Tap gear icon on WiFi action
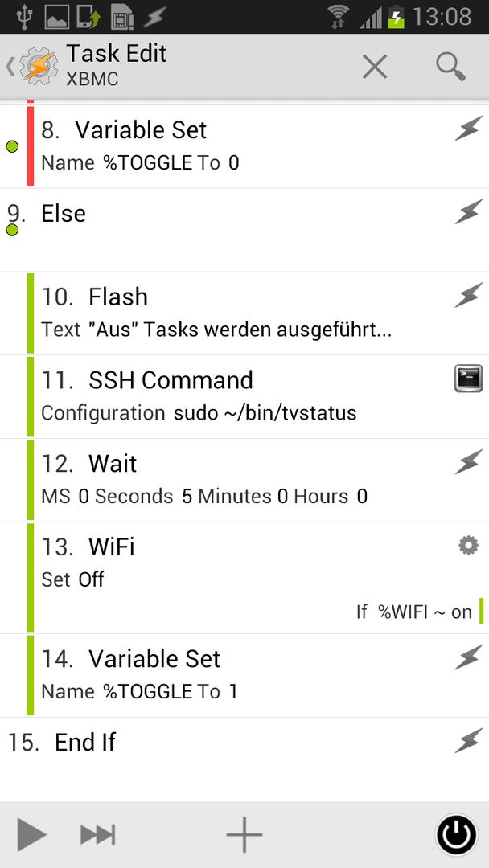Viewport: 489px width, 868px height. 468,547
